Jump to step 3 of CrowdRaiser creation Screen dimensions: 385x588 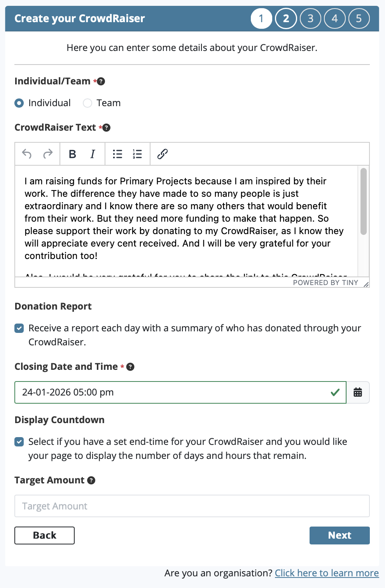(310, 18)
